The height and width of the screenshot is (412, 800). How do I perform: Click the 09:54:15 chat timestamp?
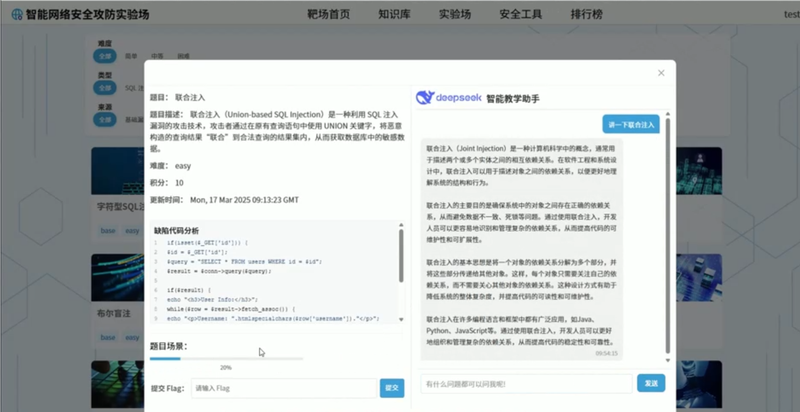point(606,353)
